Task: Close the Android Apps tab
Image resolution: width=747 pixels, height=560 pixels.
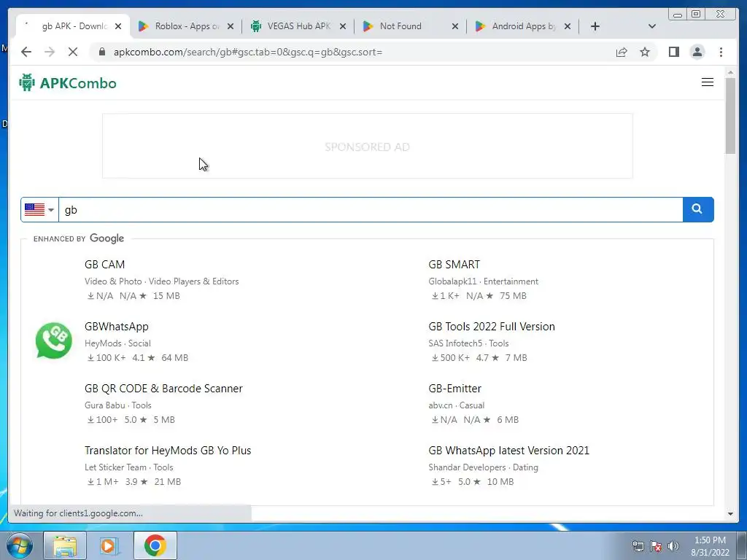Action: 568,27
